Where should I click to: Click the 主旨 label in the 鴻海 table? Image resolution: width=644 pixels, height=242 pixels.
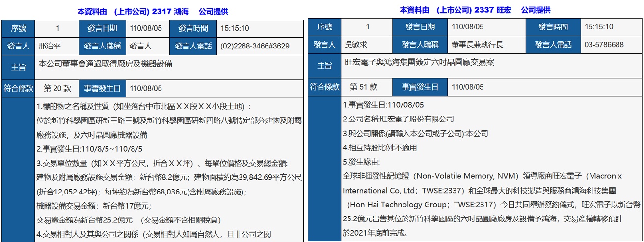18,67
